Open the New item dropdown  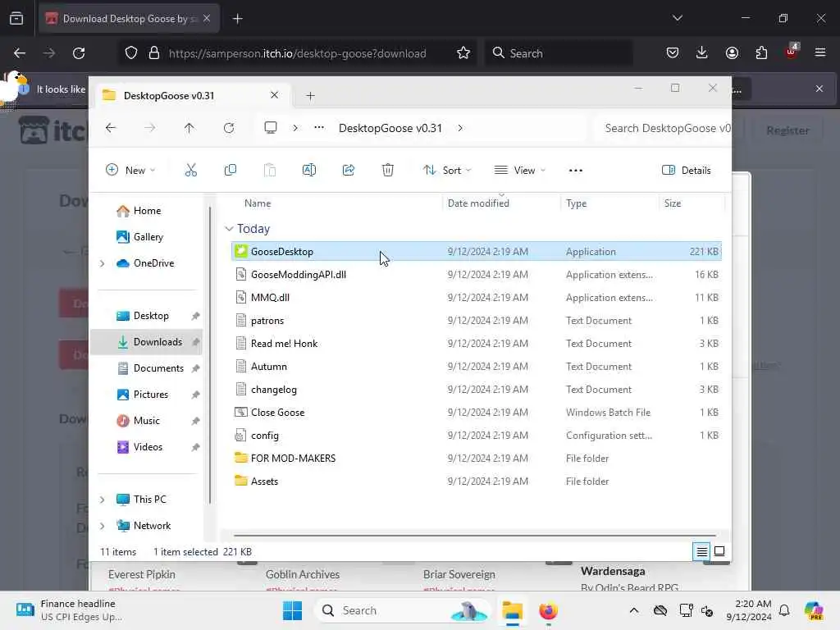pos(130,171)
